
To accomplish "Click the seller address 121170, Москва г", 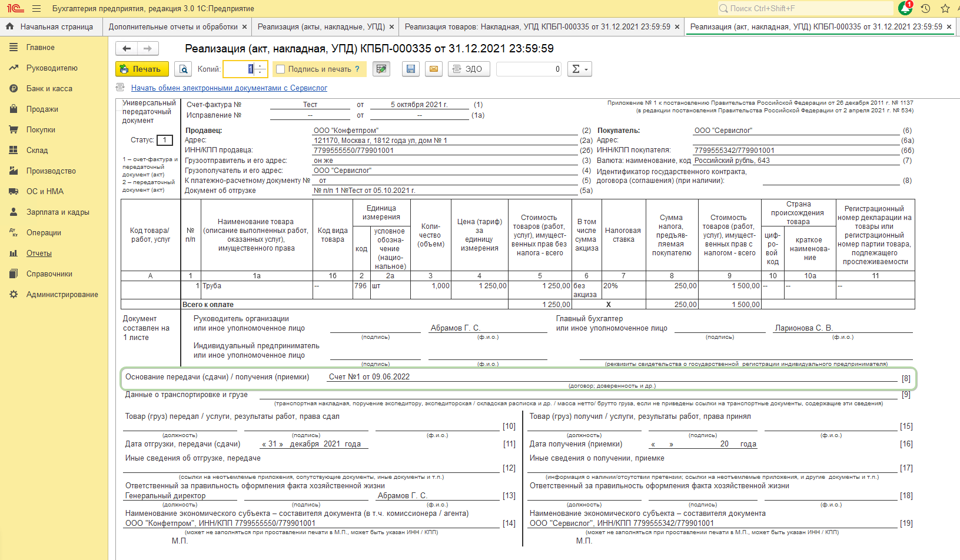I will (380, 141).
